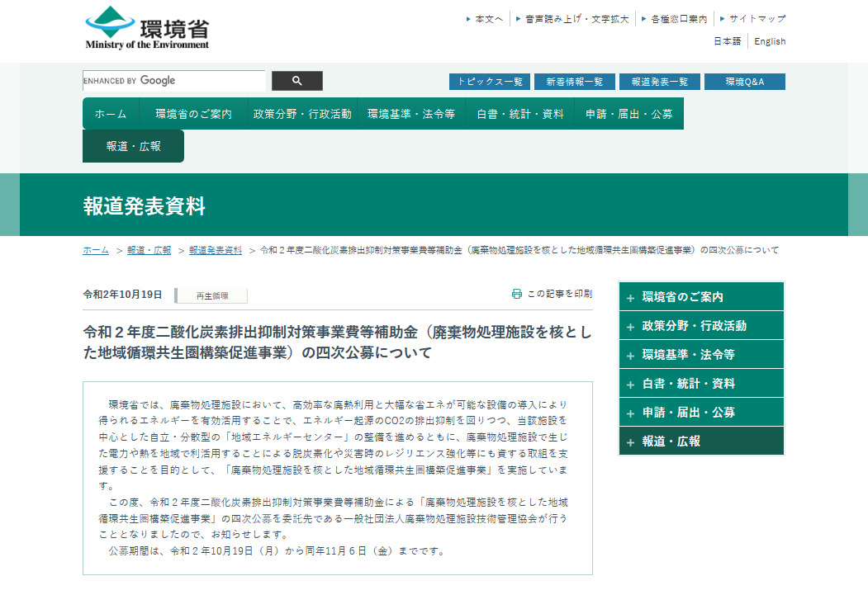Go to 報道発表資料 in the breadcrumb
868x595 pixels.
click(x=216, y=250)
